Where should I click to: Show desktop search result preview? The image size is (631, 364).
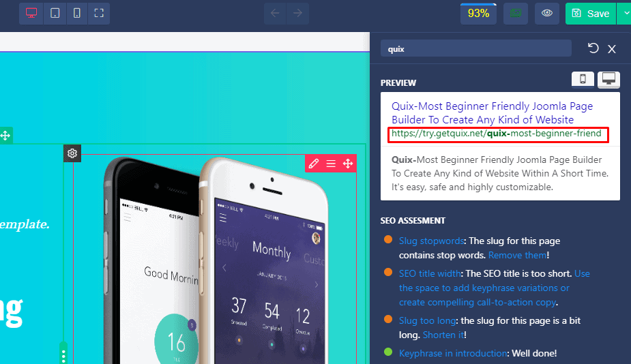coord(608,79)
